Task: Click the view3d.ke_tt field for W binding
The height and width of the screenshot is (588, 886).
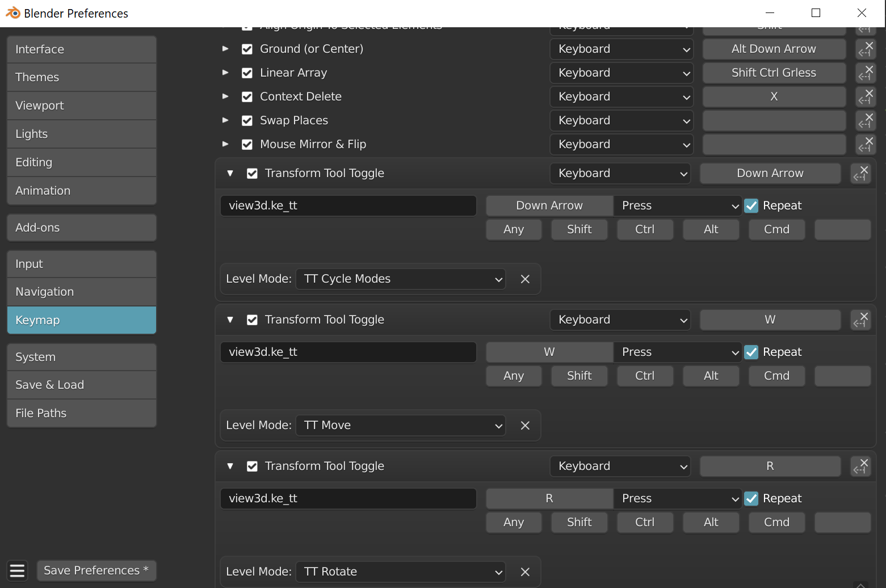Action: [x=348, y=352]
